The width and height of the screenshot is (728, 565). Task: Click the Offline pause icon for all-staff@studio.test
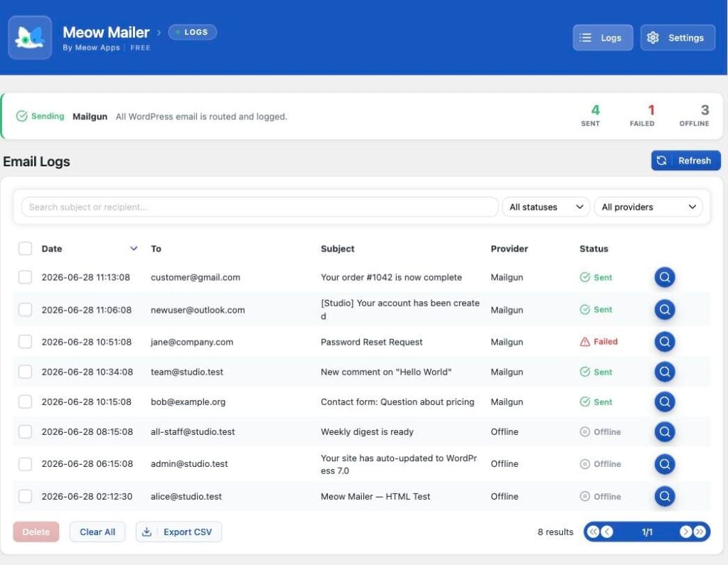pos(584,432)
